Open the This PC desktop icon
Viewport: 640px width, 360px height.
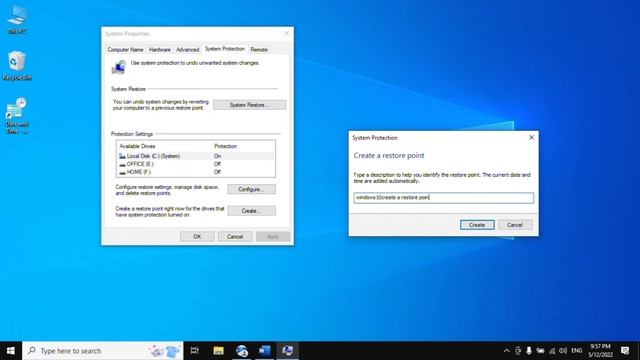coord(17,19)
